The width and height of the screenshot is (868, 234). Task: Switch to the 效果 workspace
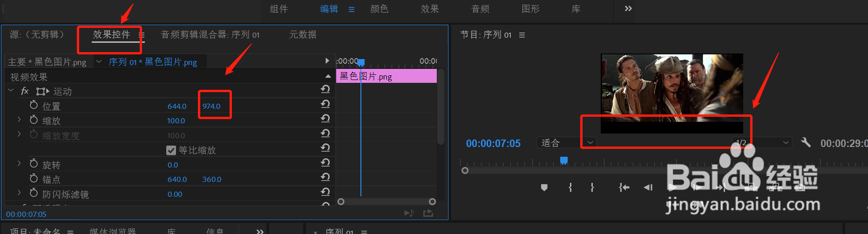pos(429,9)
